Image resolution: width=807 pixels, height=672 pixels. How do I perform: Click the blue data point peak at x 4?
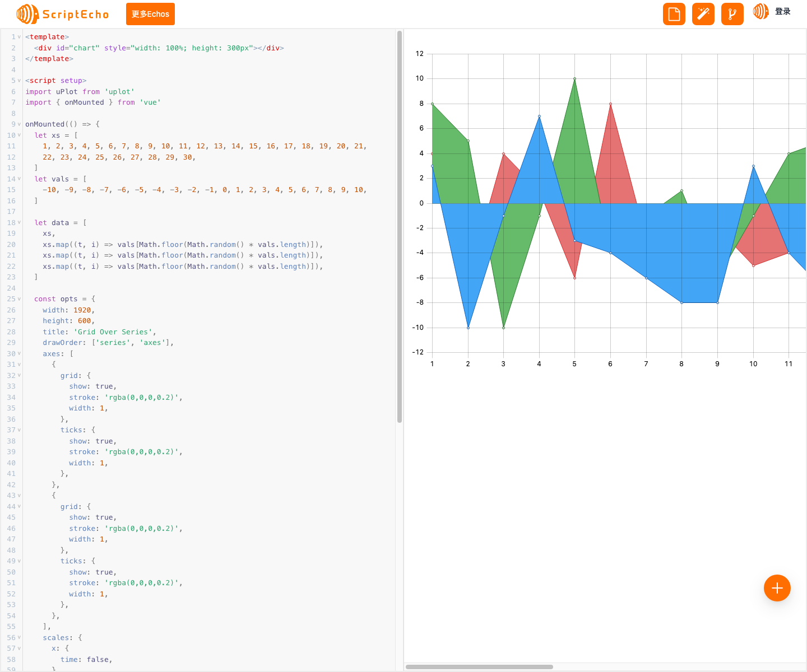539,116
